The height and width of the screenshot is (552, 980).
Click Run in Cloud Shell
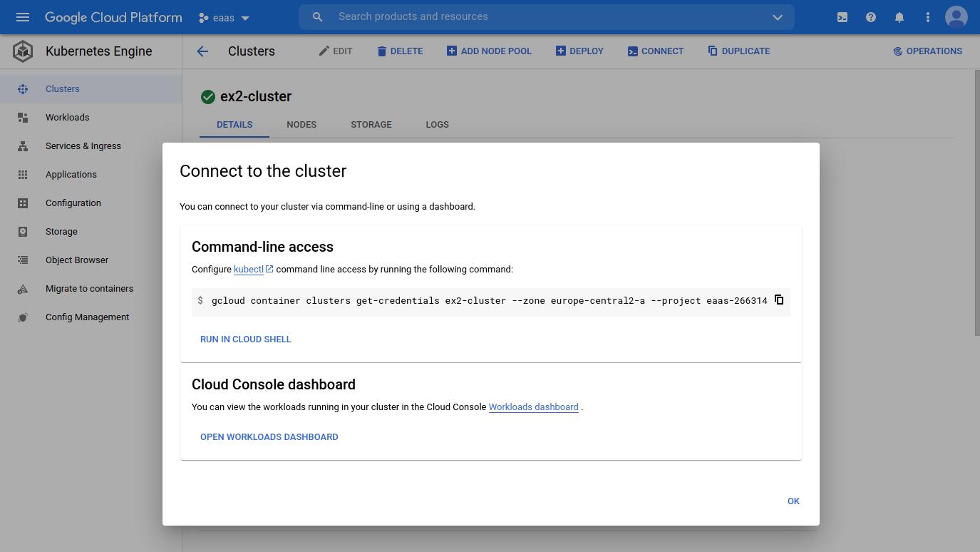(246, 339)
